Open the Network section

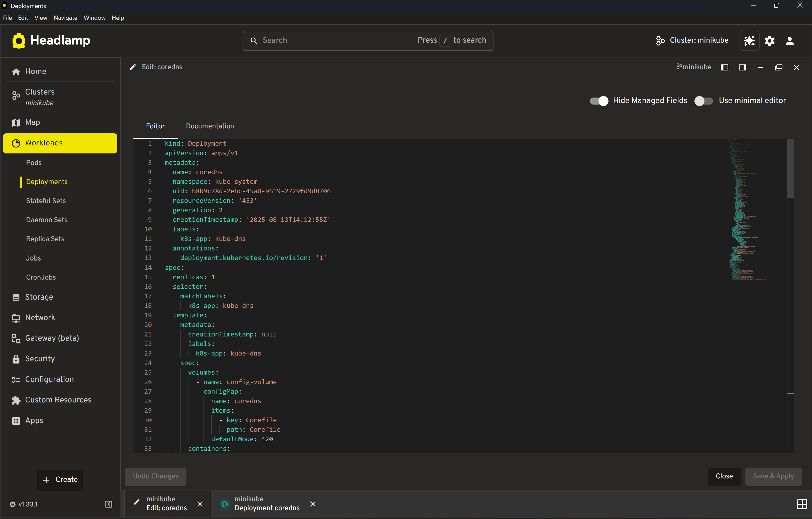tap(40, 317)
